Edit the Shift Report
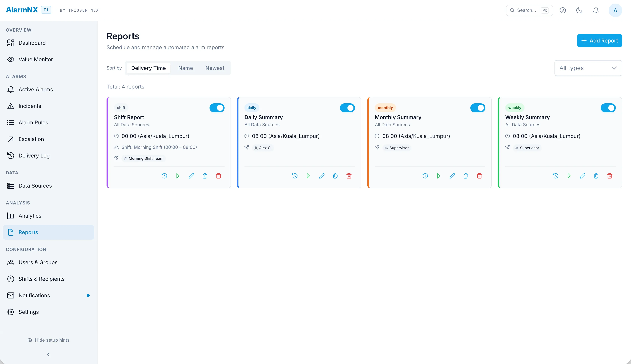The width and height of the screenshot is (631, 364). (x=191, y=176)
